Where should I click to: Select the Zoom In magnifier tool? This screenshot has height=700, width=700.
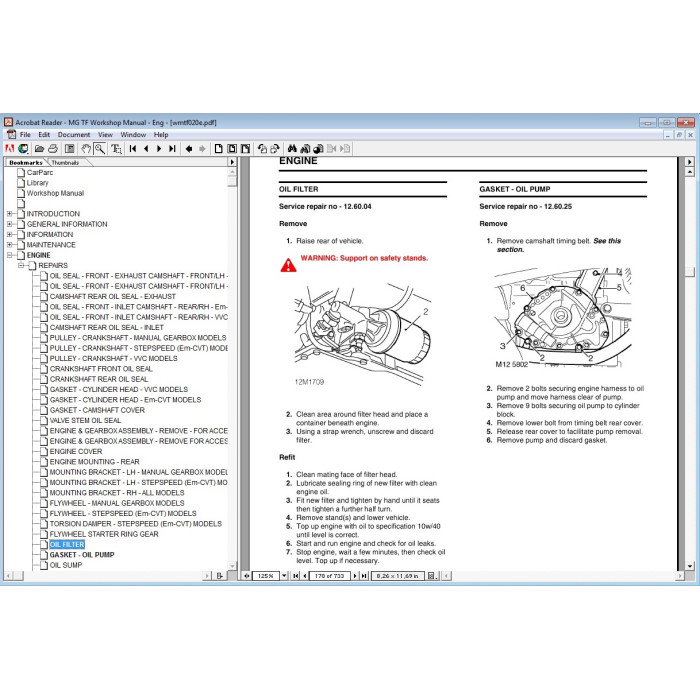click(100, 149)
